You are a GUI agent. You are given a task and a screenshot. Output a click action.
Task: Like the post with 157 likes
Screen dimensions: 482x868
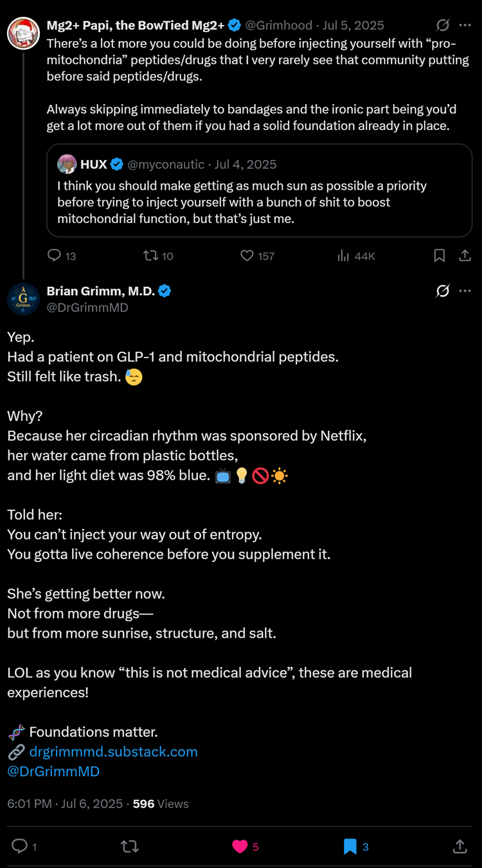[x=247, y=256]
